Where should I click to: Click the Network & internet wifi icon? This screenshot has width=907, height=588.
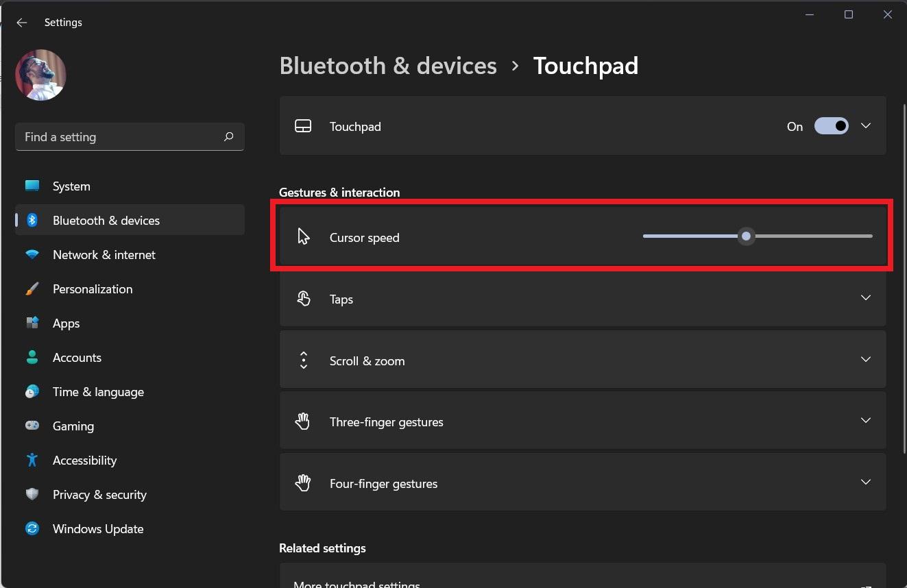point(32,254)
